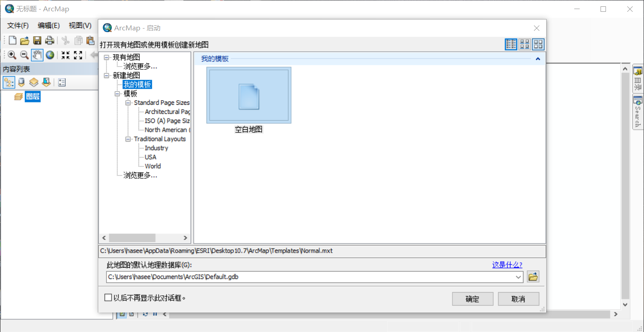The width and height of the screenshot is (644, 332).
Task: Select the 空白地图 template thumbnail
Action: coord(249,95)
